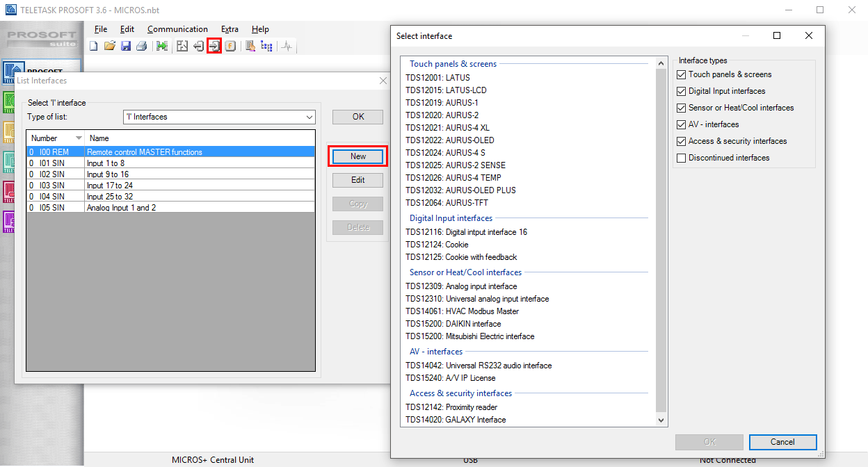Click the Number column sort arrow
The height and width of the screenshot is (467, 868).
pyautogui.click(x=79, y=138)
